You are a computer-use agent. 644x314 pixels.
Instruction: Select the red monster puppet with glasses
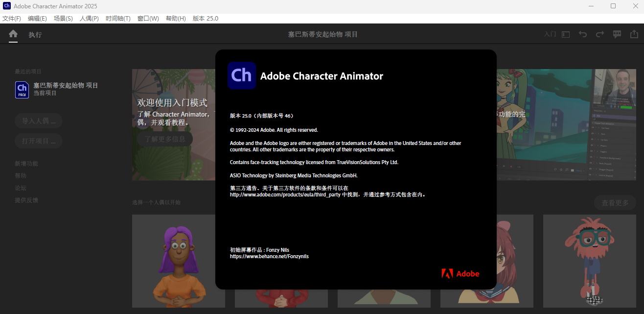tap(590, 261)
